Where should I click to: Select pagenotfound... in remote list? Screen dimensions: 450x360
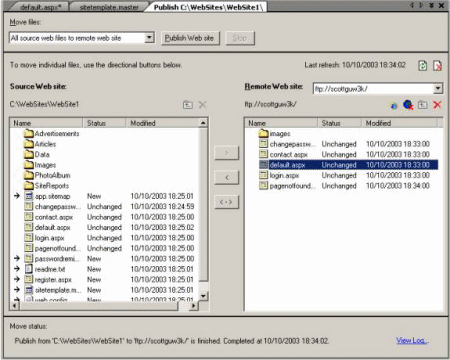tap(287, 186)
